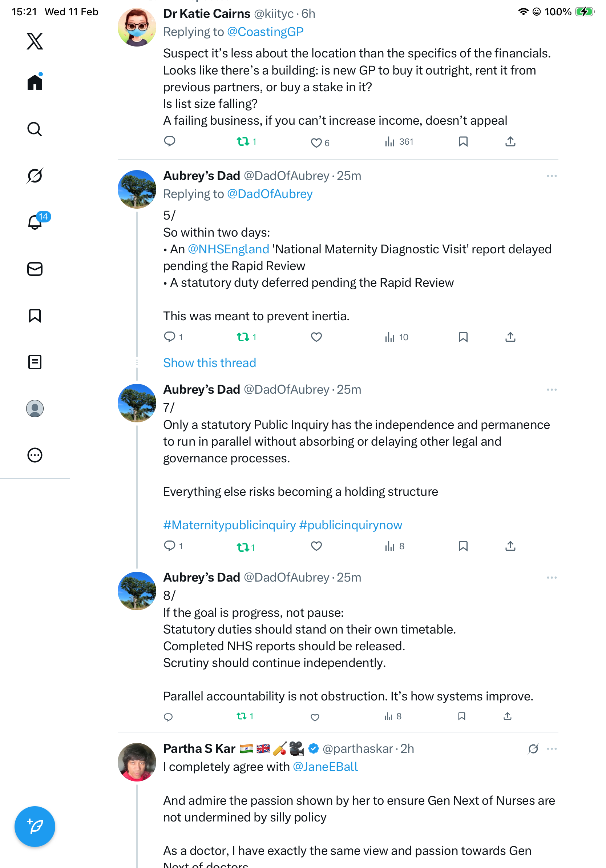Share Dr Katie Cairns' post
The image size is (606, 868).
(510, 142)
